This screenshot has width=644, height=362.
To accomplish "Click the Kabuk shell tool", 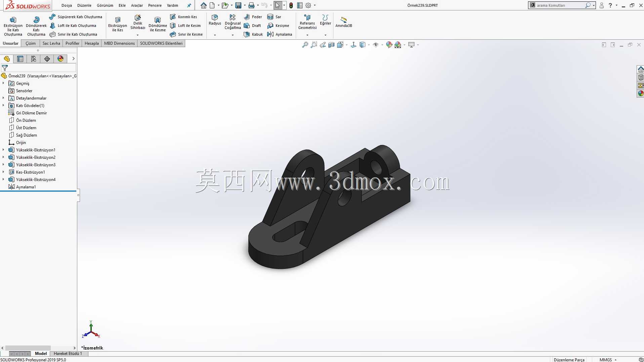I will [253, 34].
